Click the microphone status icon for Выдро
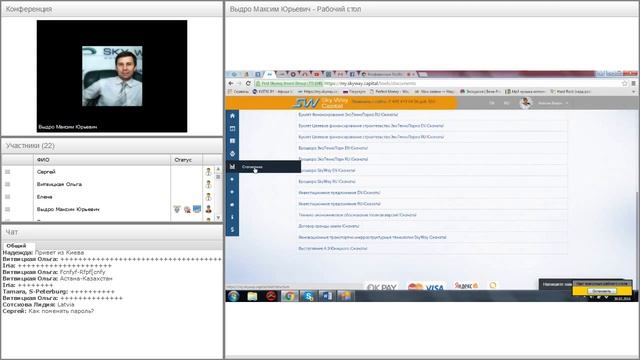Viewport: 640px width, 360px height. (x=177, y=209)
